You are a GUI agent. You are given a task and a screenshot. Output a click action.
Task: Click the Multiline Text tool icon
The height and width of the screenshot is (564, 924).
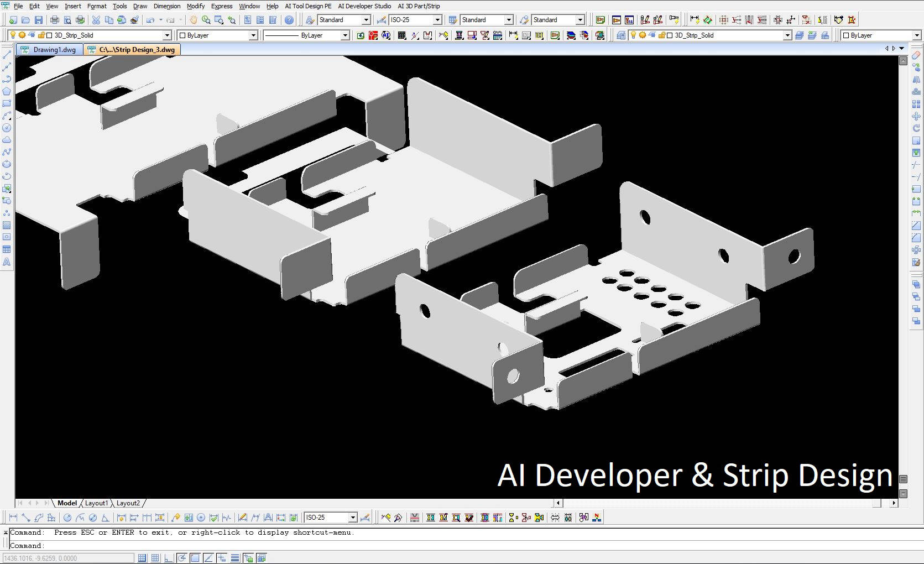(7, 262)
